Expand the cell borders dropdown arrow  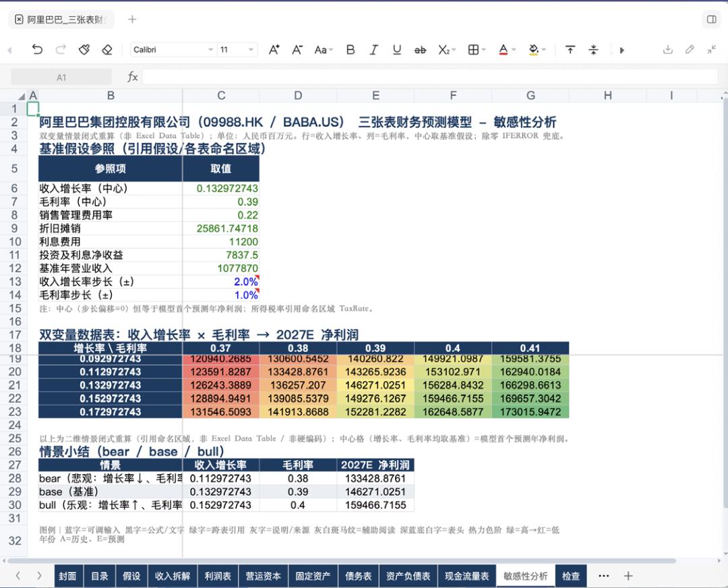click(x=484, y=50)
